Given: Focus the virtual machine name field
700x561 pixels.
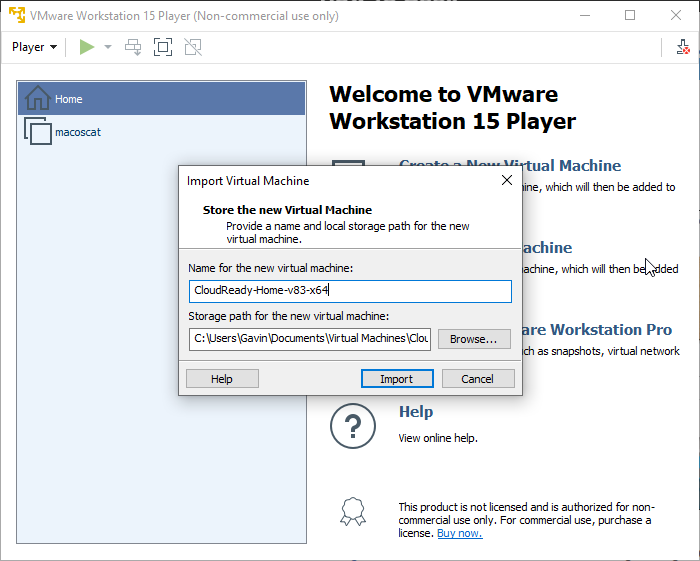Looking at the screenshot, I should [350, 291].
